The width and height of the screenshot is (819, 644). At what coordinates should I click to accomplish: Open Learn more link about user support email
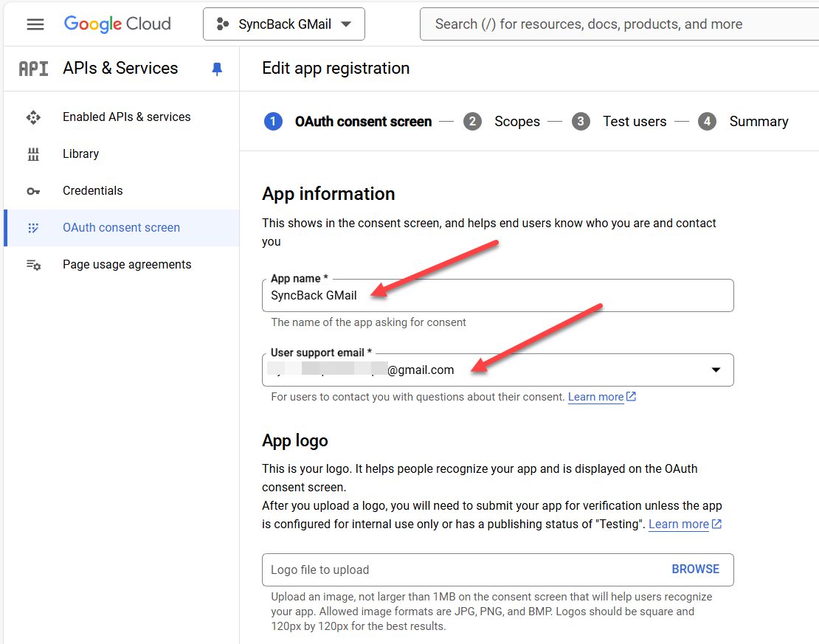[595, 397]
